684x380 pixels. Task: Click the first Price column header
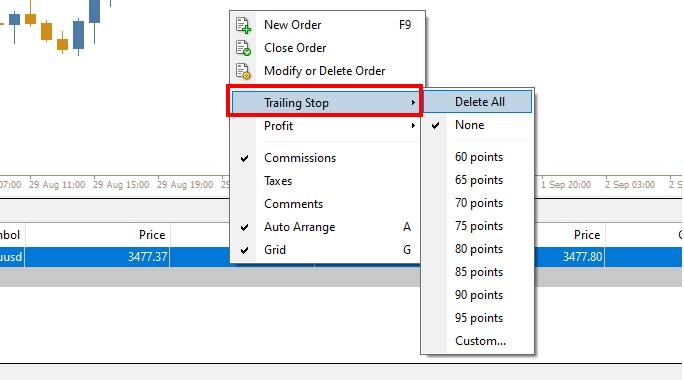tap(152, 235)
